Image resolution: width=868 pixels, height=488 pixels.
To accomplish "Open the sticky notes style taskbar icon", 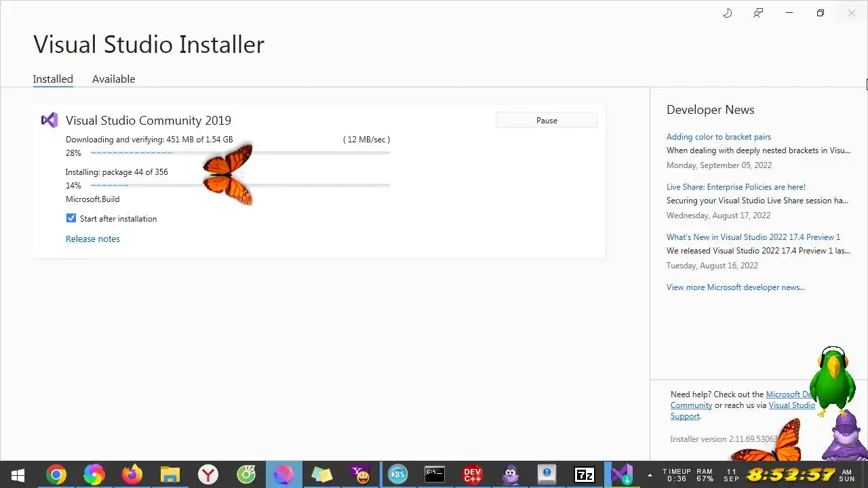I will click(321, 474).
